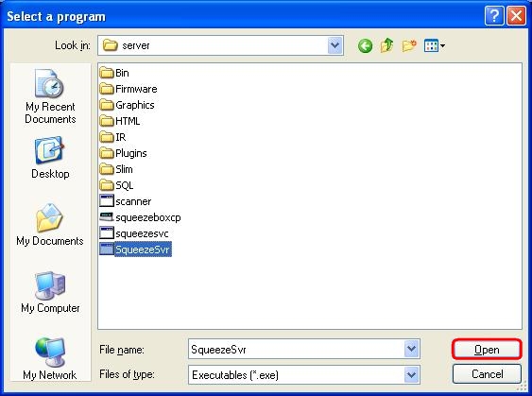Open My Network places shortcut
This screenshot has height=396, width=532.
[50, 359]
